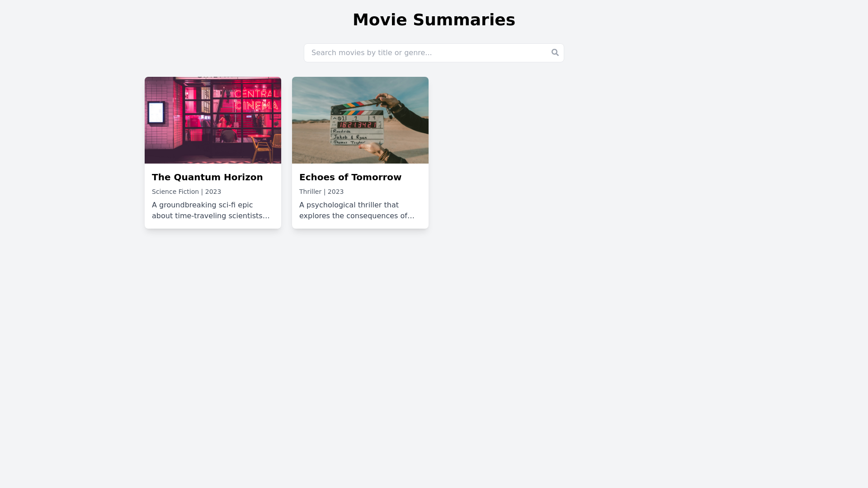The width and height of the screenshot is (868, 488).
Task: Click the psychological thriller description text
Action: [357, 210]
